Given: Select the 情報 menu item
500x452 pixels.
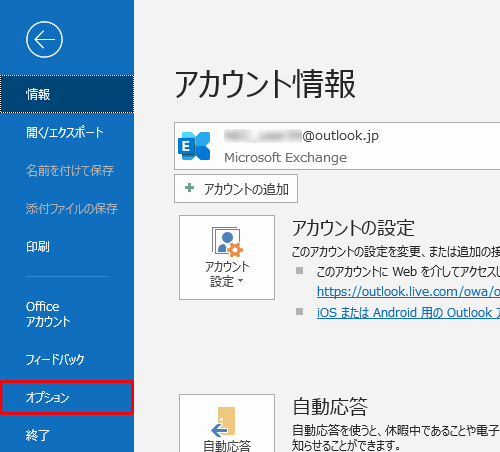Looking at the screenshot, I should 67,94.
